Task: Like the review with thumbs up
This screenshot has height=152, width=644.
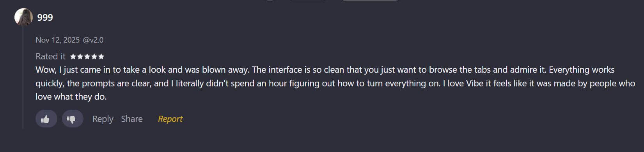Action: (46, 119)
